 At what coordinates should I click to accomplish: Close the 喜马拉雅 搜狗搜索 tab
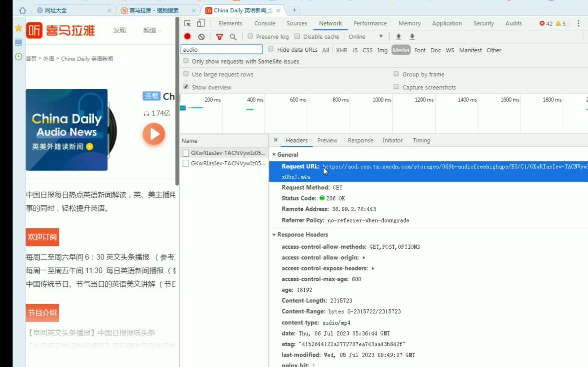[x=193, y=10]
